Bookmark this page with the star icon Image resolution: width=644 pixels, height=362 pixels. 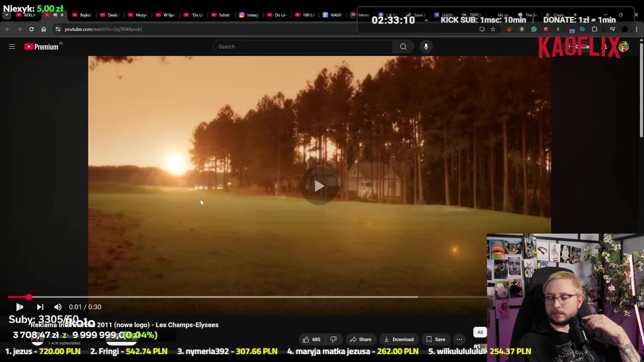493,29
